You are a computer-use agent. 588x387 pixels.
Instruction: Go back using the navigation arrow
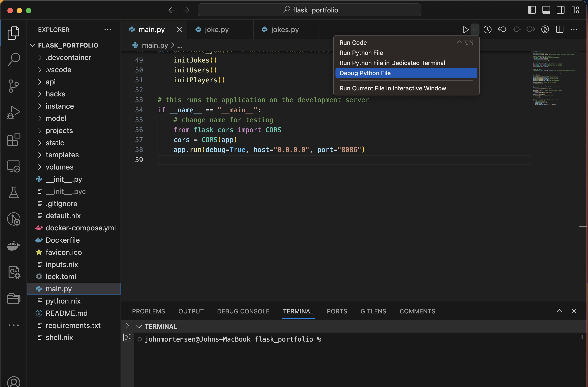pos(171,10)
